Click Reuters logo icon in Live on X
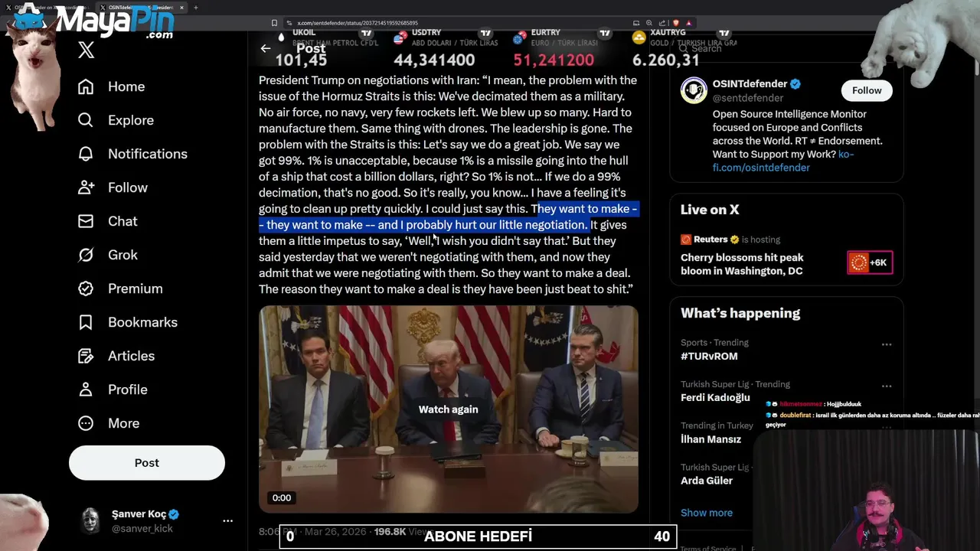980x551 pixels. click(x=686, y=240)
